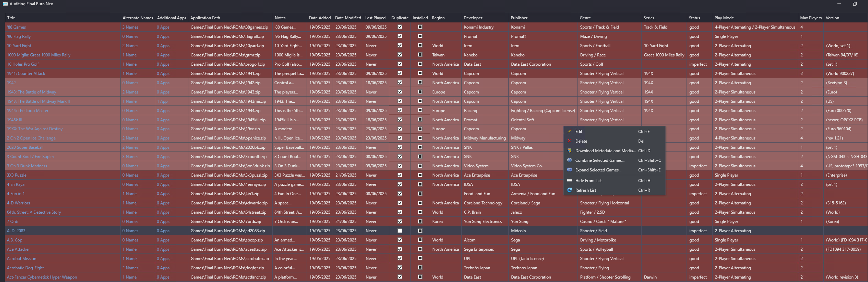
Task: Toggle Installed checkbox for A. D. 2083
Action: click(420, 231)
